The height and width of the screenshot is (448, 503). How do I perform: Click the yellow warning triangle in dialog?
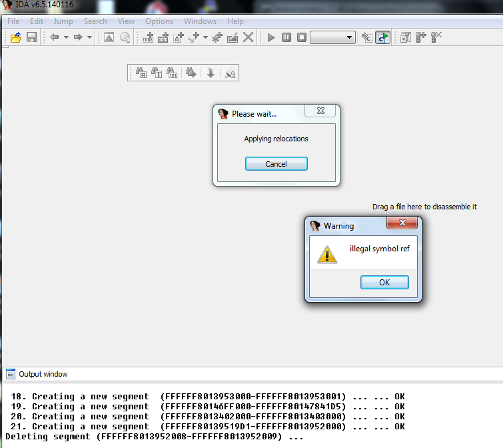click(x=327, y=255)
